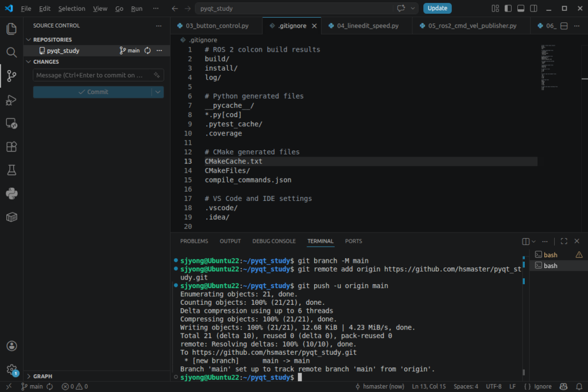Sync pyqt_study repository changes icon
Image resolution: width=588 pixels, height=392 pixels.
pos(148,51)
